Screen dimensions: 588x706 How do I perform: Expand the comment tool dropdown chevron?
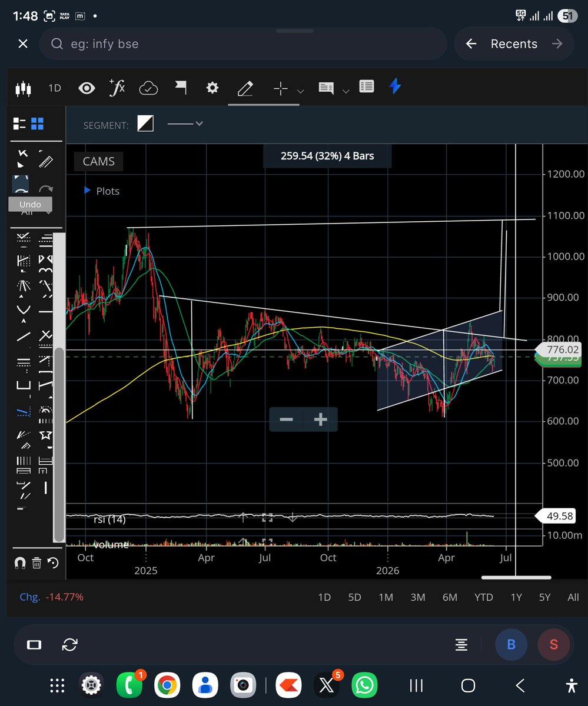[346, 91]
